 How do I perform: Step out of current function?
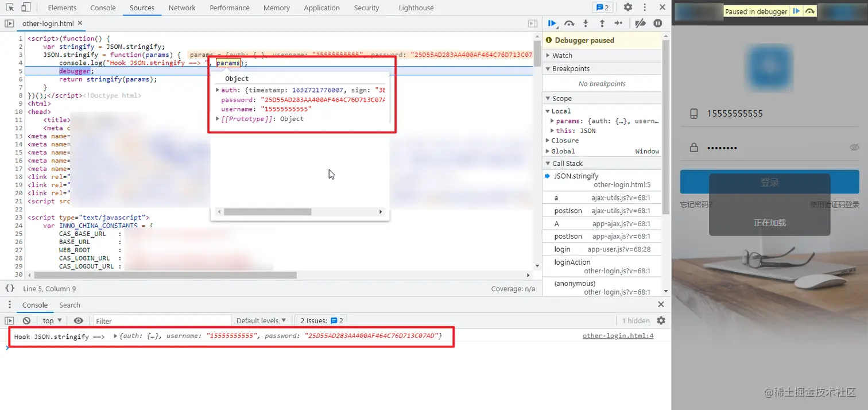coord(602,23)
